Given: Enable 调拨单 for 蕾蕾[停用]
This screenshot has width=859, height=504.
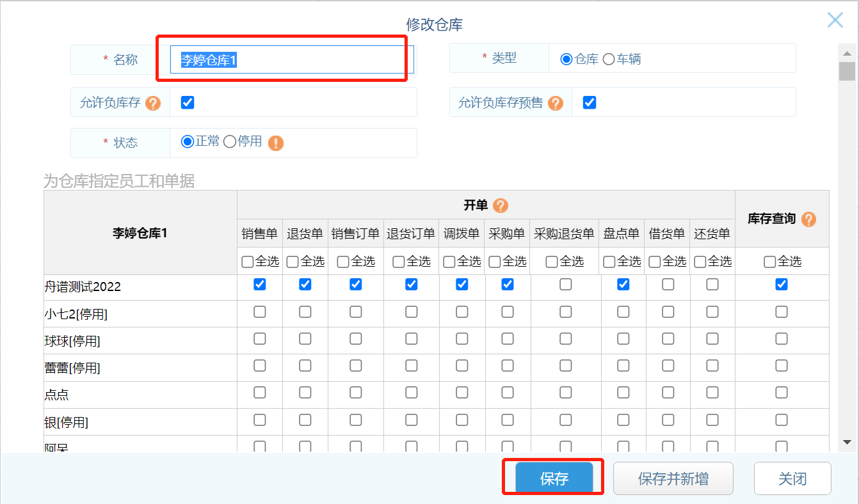Looking at the screenshot, I should coord(462,365).
